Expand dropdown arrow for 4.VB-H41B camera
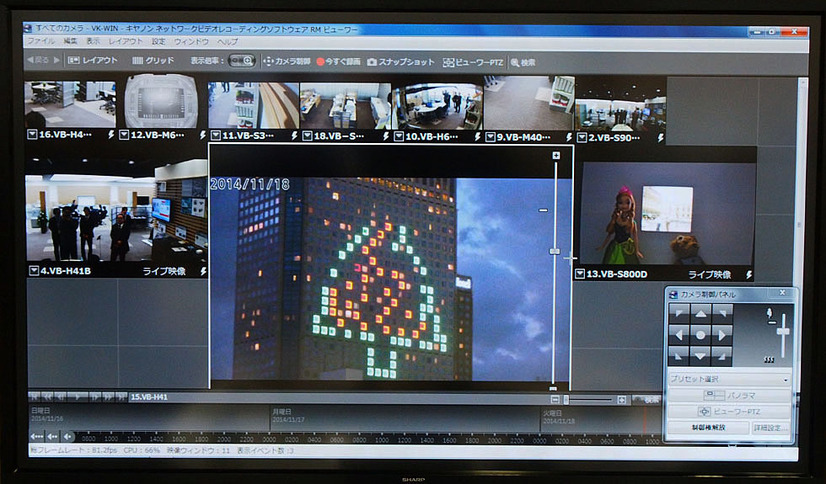The image size is (826, 484). click(x=34, y=271)
